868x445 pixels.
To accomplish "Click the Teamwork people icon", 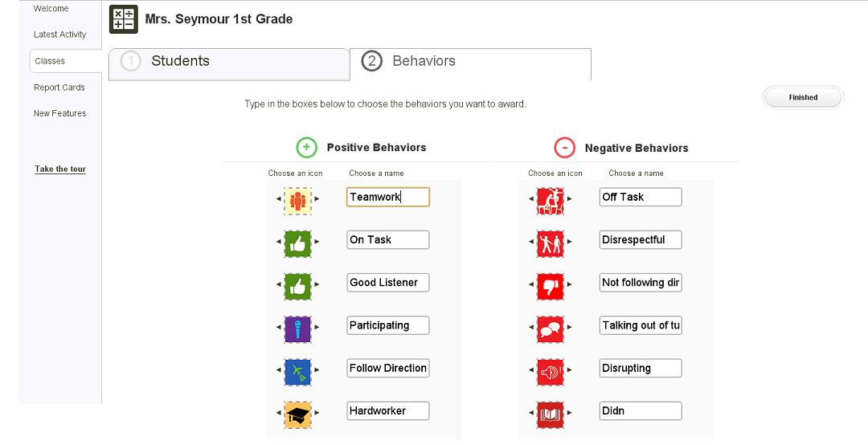I will coord(297,199).
